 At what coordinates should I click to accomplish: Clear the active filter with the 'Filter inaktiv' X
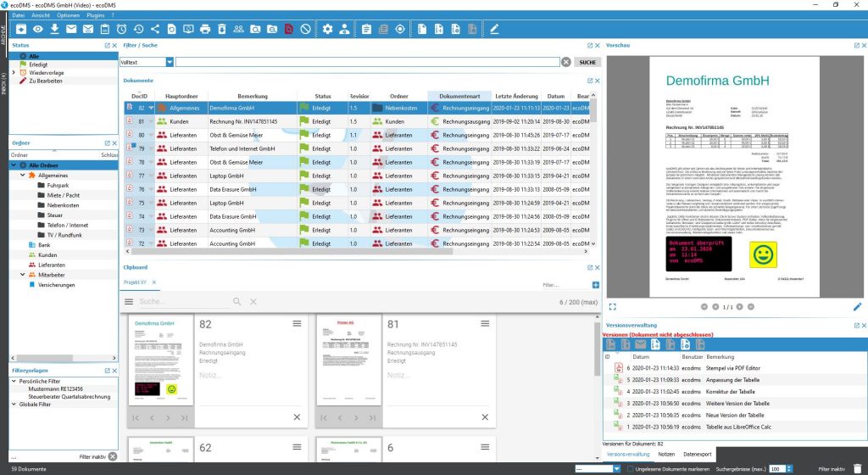click(x=112, y=456)
